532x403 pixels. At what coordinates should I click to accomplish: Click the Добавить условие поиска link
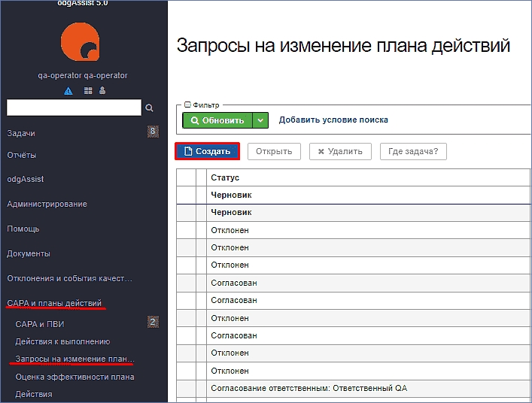333,120
